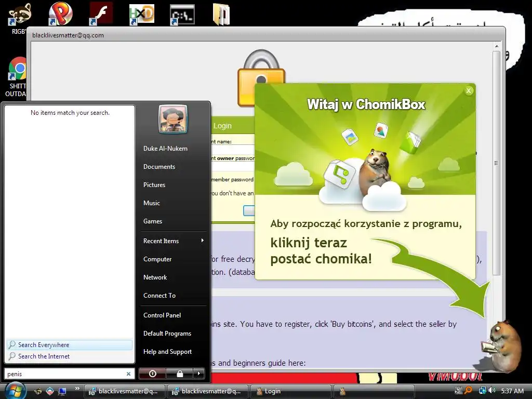The width and height of the screenshot is (532, 399).
Task: Click the power button in Start menu
Action: point(152,374)
